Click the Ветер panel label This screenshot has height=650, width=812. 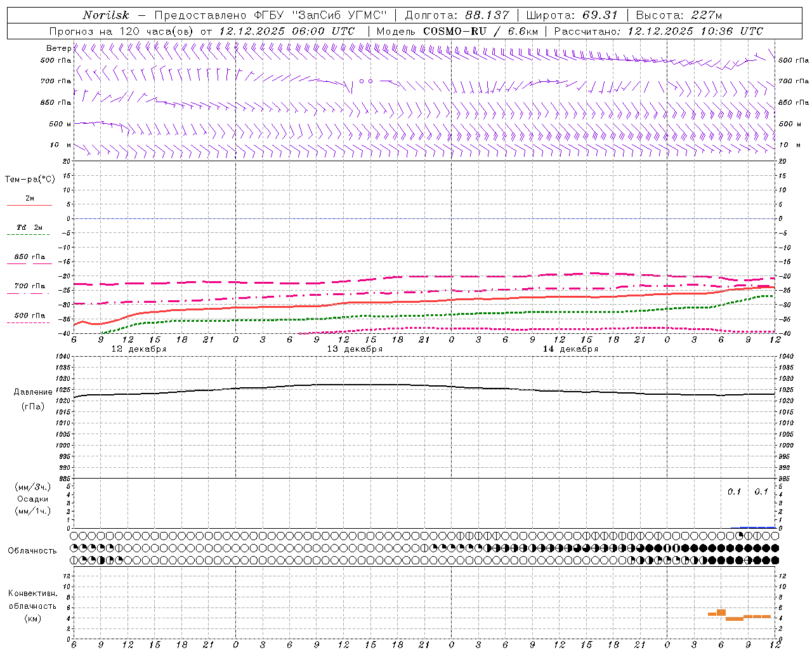click(x=58, y=48)
